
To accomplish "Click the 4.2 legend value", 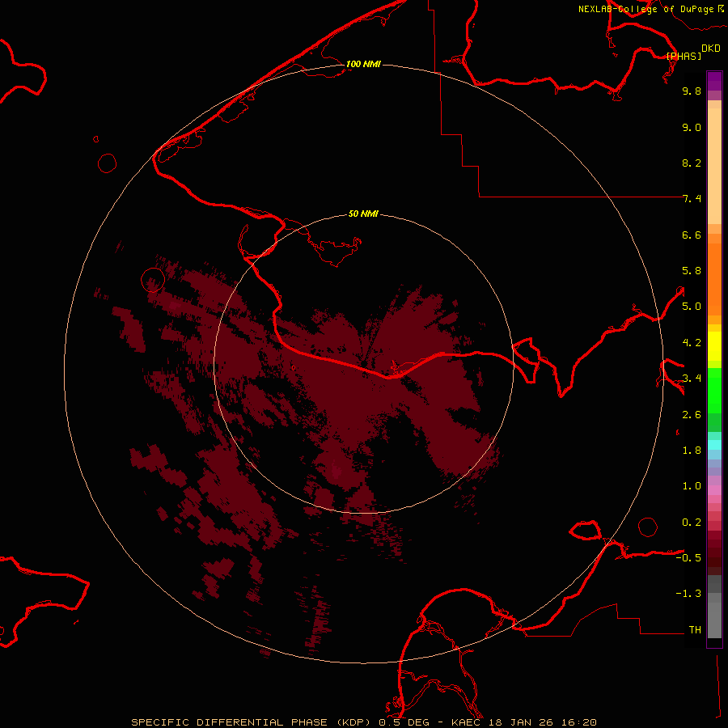I will click(692, 343).
